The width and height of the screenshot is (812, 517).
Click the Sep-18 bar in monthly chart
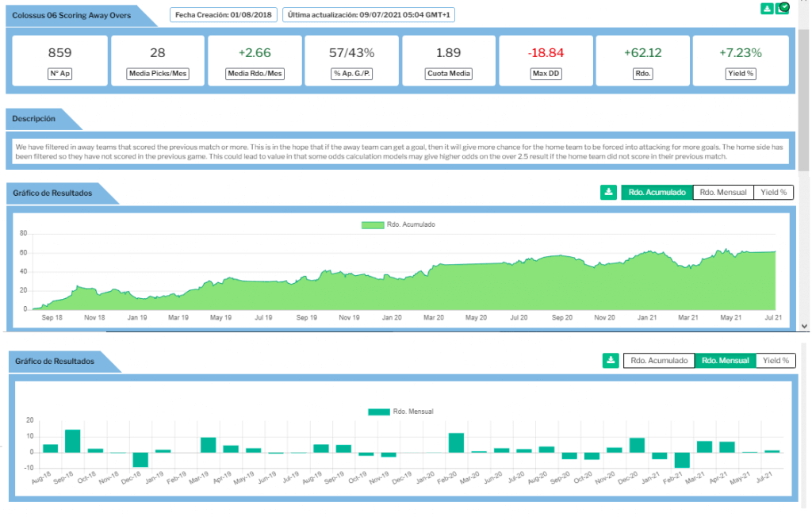click(72, 441)
